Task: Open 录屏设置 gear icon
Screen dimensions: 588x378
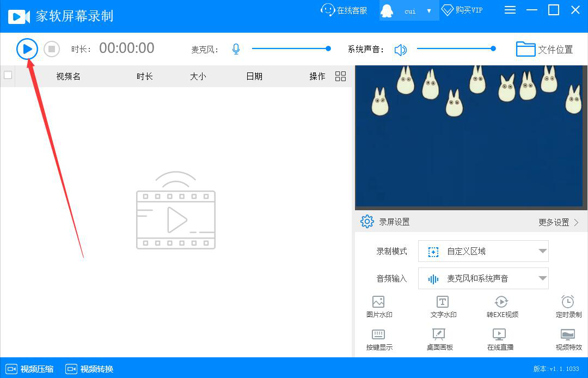Action: [x=367, y=222]
